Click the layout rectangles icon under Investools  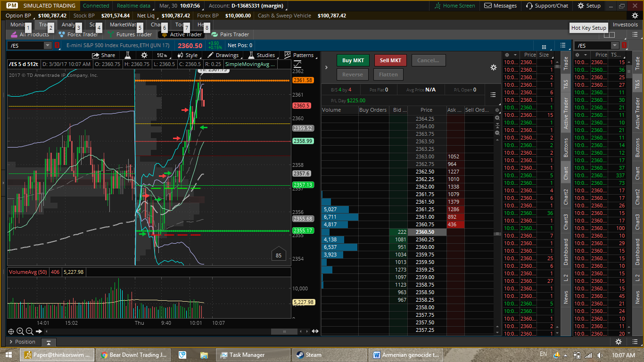click(x=609, y=34)
